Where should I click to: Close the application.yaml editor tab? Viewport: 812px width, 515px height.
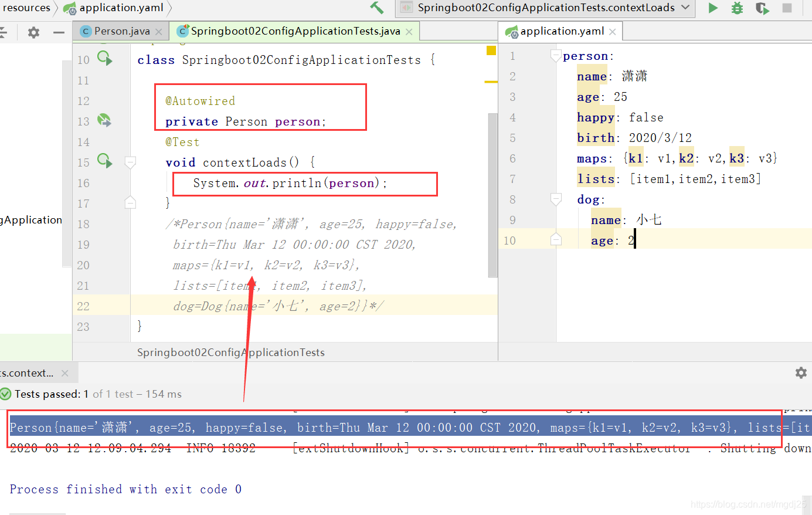coord(613,32)
